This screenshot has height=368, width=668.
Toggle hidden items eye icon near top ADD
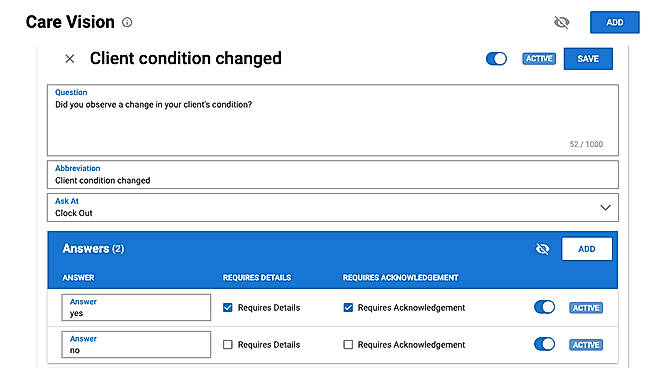coord(561,22)
